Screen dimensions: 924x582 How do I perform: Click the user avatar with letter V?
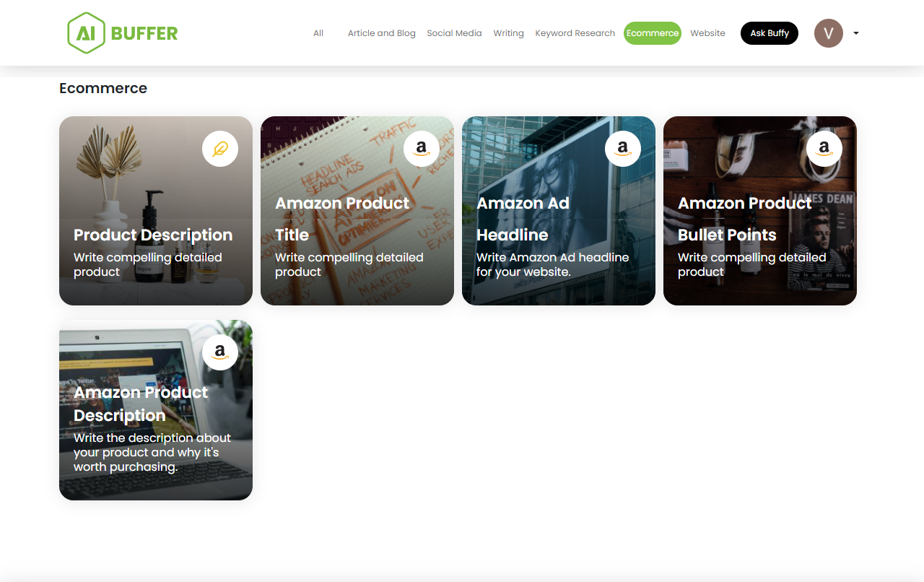tap(829, 33)
